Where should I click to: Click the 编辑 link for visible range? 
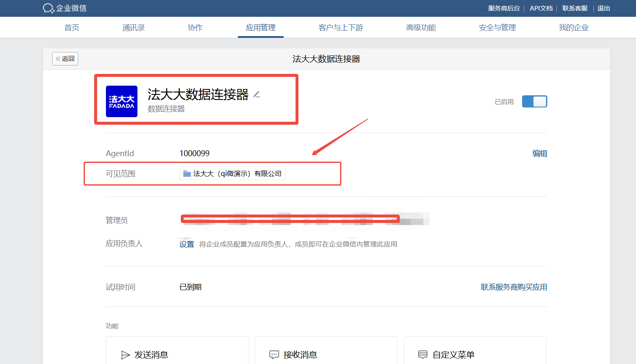point(540,153)
